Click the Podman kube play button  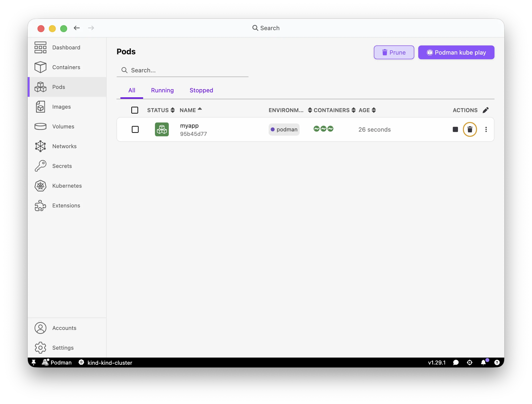click(x=456, y=52)
